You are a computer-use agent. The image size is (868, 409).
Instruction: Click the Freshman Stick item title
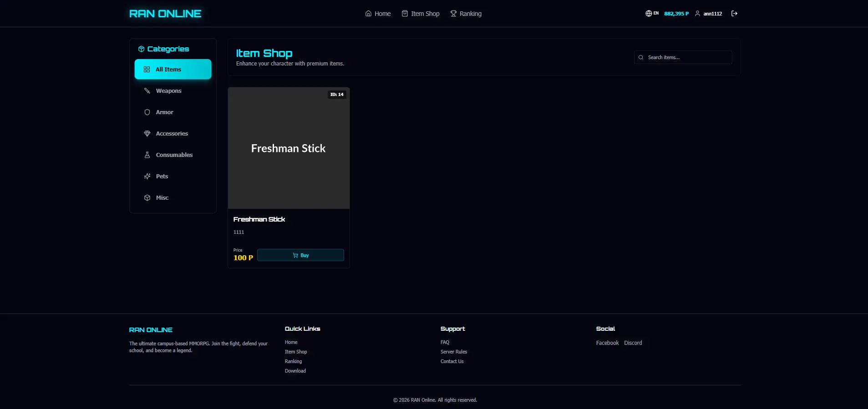259,219
